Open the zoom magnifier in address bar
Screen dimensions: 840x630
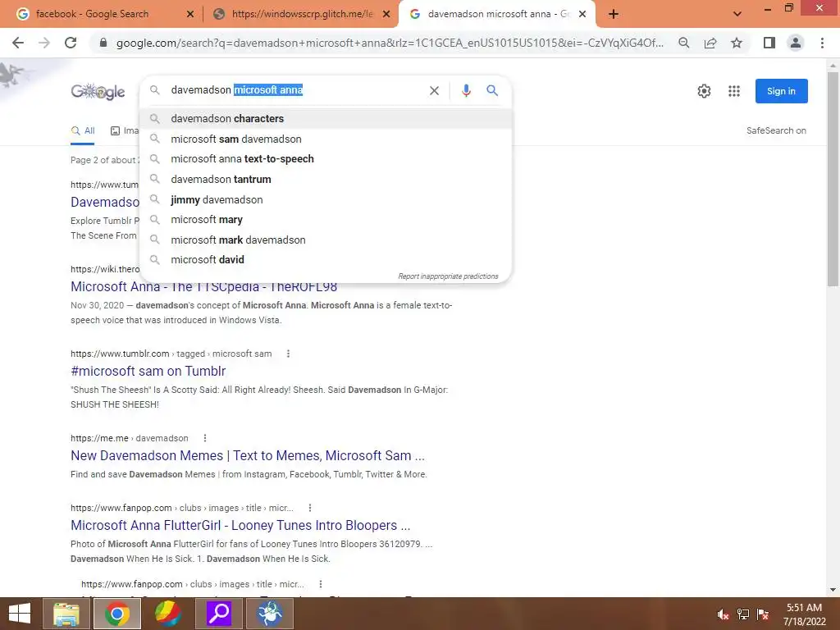[683, 43]
